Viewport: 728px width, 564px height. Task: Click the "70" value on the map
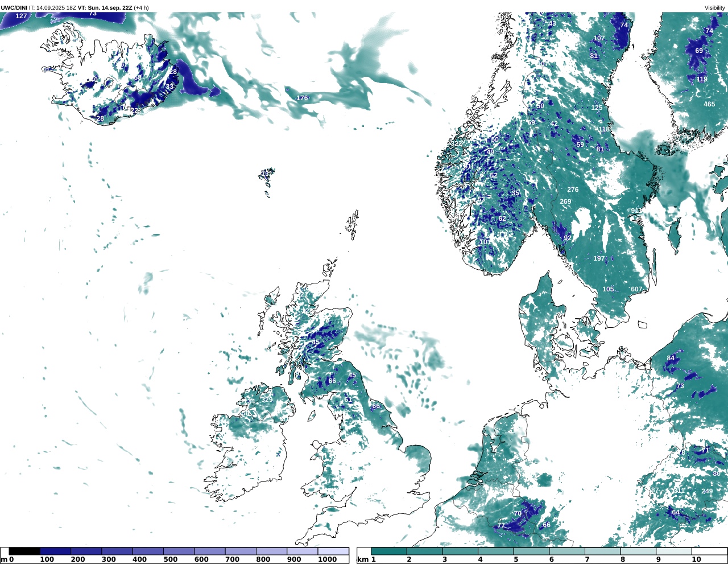pyautogui.click(x=518, y=513)
